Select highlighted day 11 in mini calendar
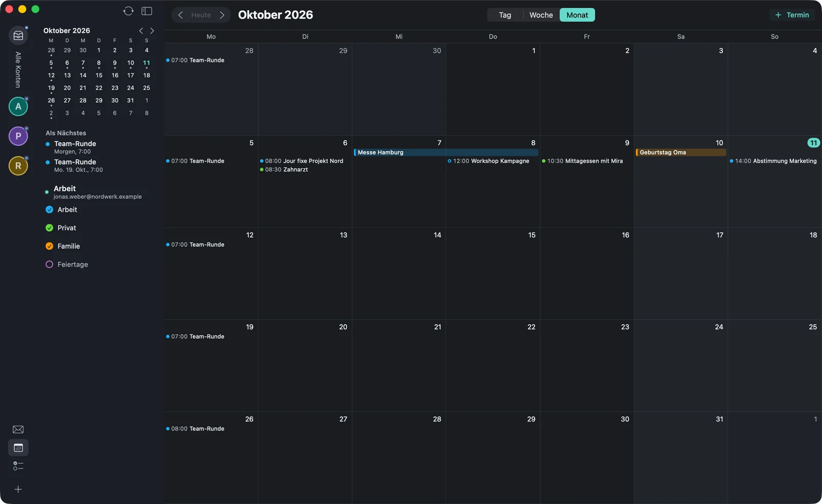Viewport: 822px width, 504px height. [x=146, y=63]
